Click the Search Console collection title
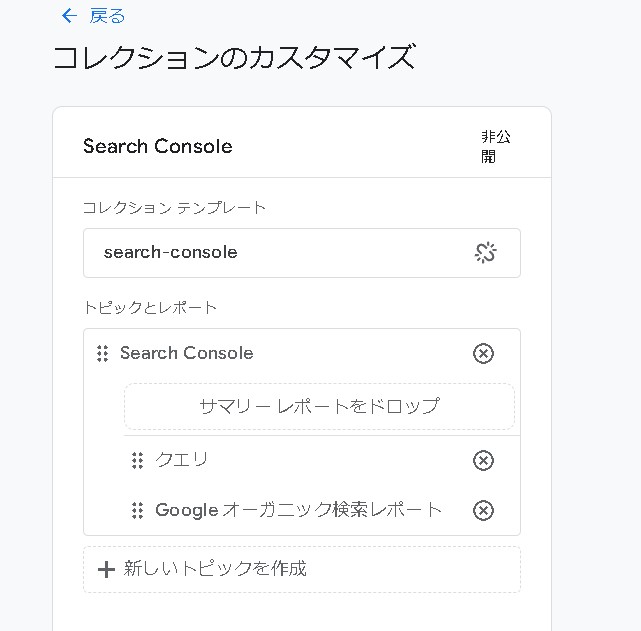 pyautogui.click(x=157, y=146)
